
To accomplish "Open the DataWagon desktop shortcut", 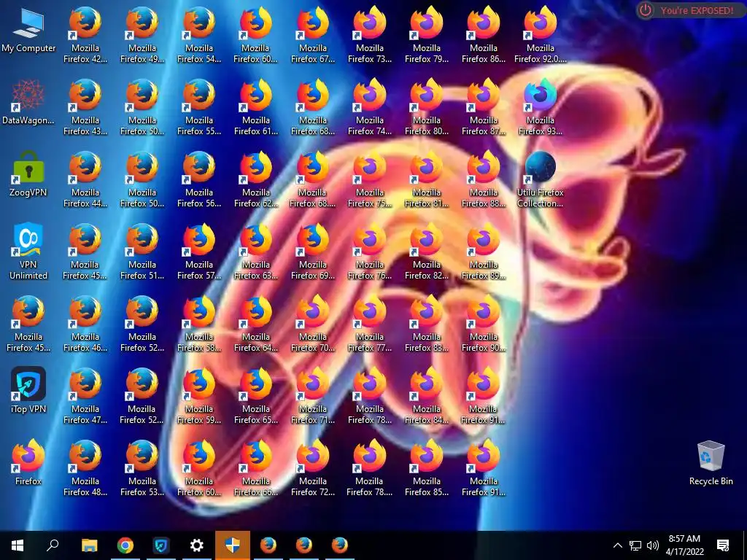I will [28, 102].
